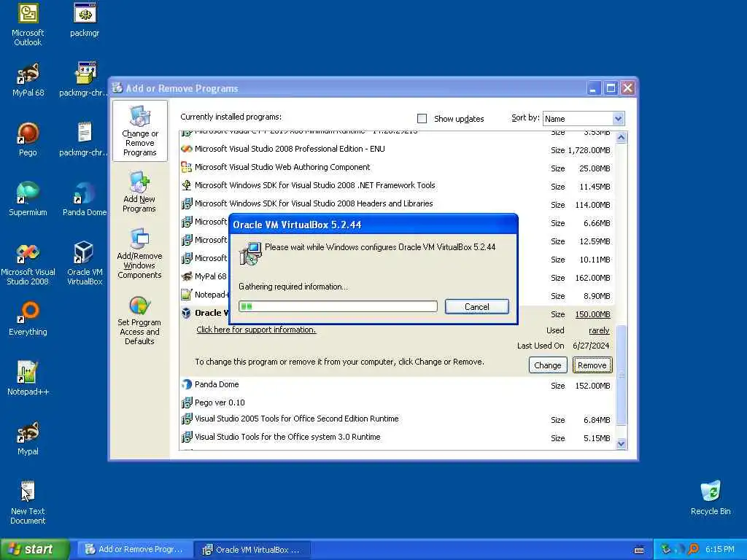Screen dimensions: 747x560
Task: Click the Panda Dome list entry icon
Action: [x=186, y=384]
